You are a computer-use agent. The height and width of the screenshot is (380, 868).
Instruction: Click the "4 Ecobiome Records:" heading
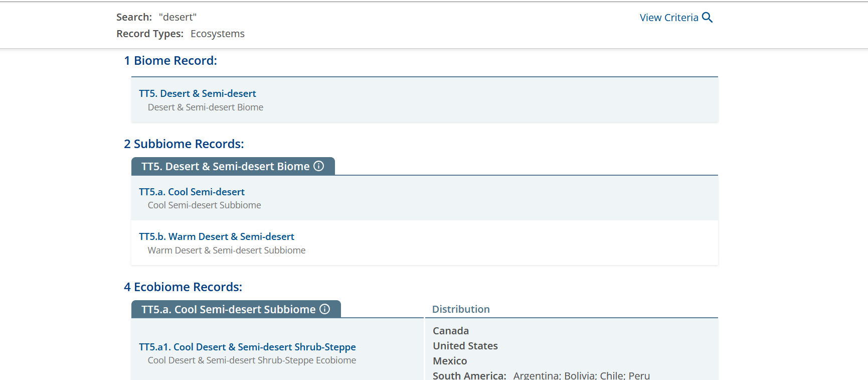(183, 287)
